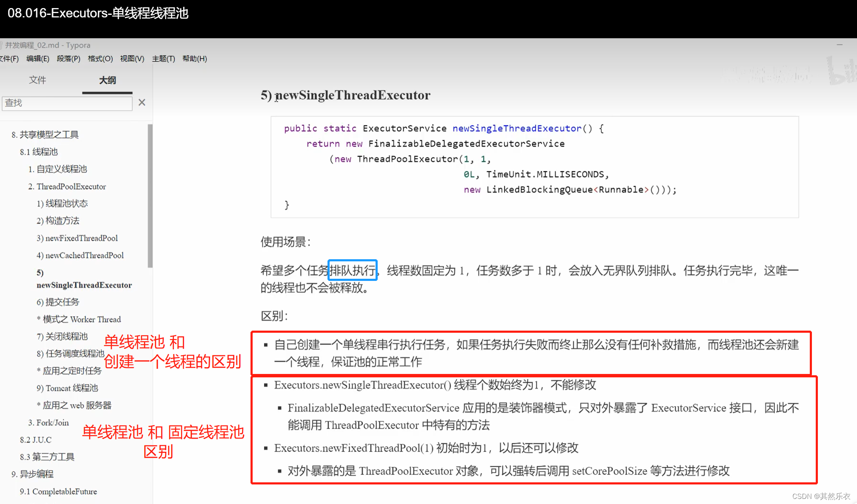This screenshot has width=857, height=504.
Task: Click the 查找 search field
Action: point(67,103)
